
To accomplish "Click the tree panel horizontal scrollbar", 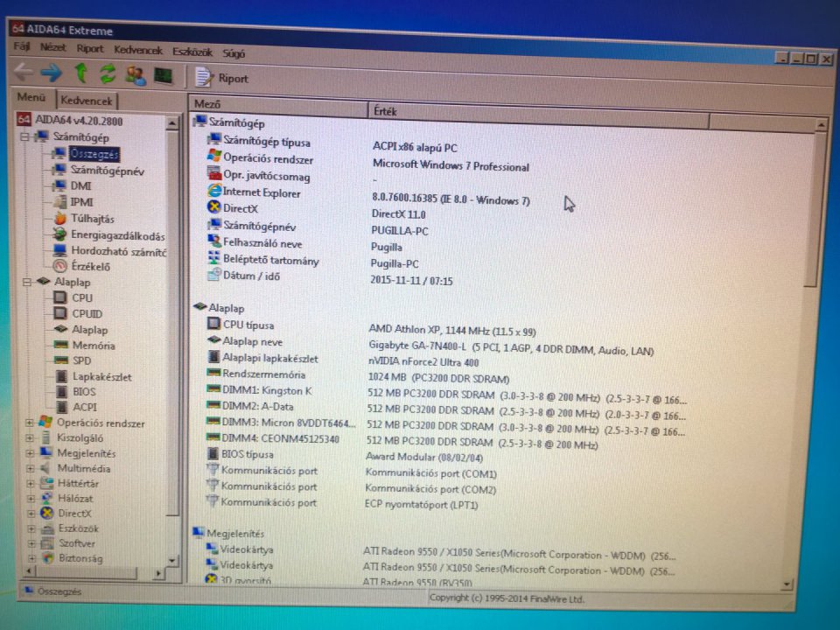I will (86, 572).
